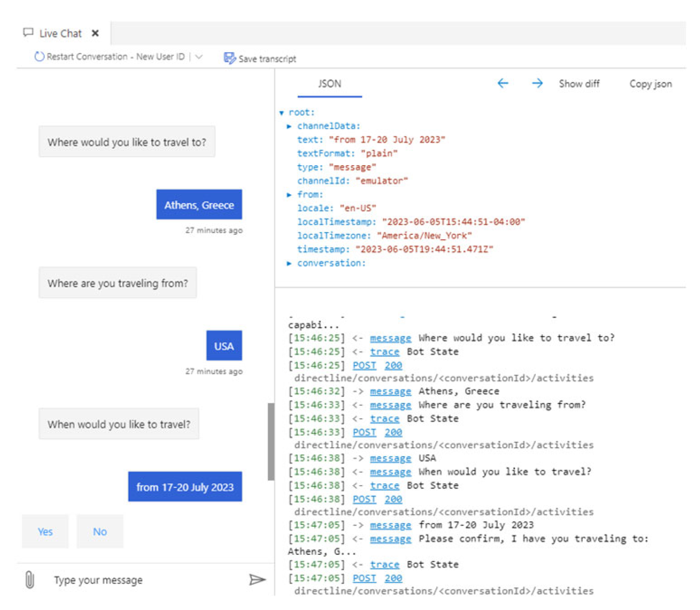Click the paperclip attachment icon
The width and height of the screenshot is (700, 610).
29,580
